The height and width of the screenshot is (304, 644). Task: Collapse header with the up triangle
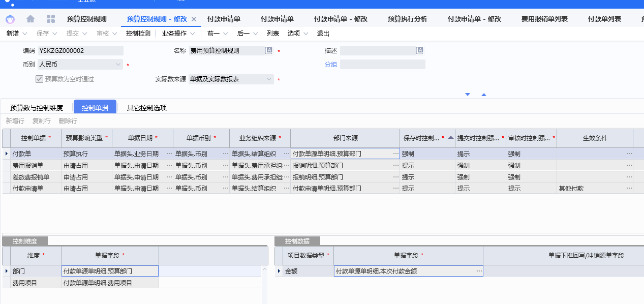click(x=484, y=95)
